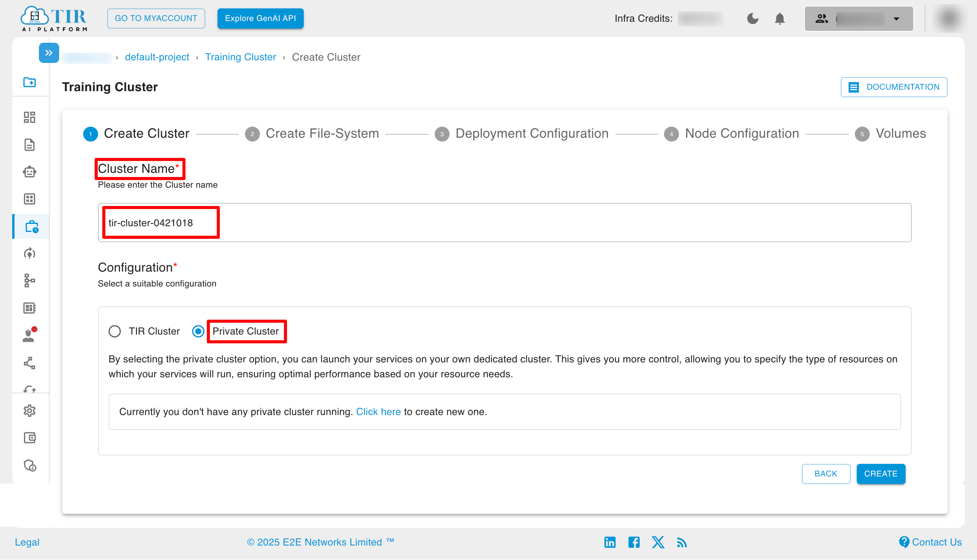Open the Legal link in footer
This screenshot has height=560, width=977.
(27, 542)
